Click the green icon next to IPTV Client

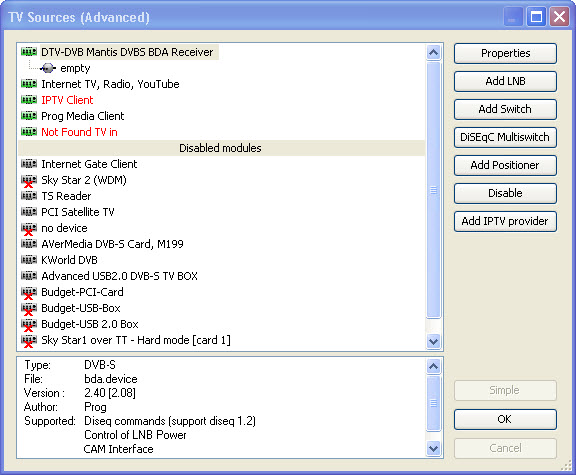click(x=29, y=100)
